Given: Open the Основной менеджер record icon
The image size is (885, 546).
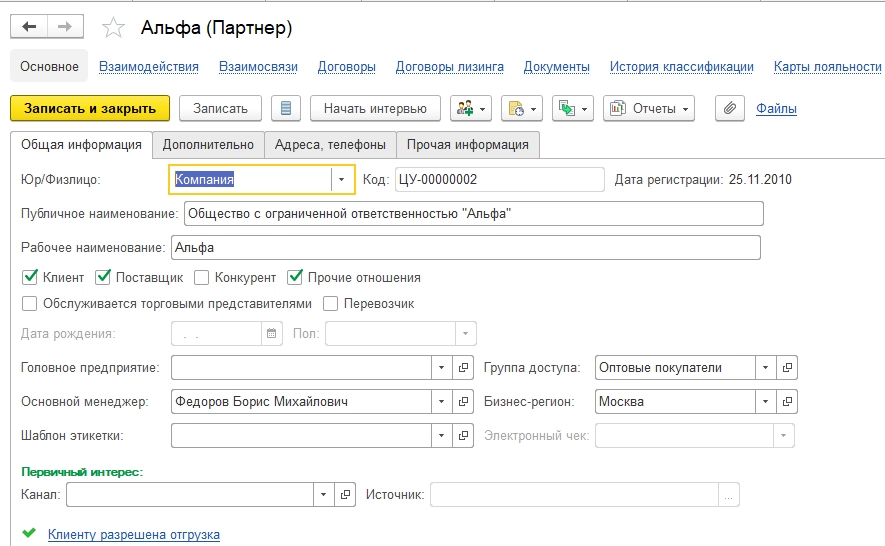Looking at the screenshot, I should (463, 402).
